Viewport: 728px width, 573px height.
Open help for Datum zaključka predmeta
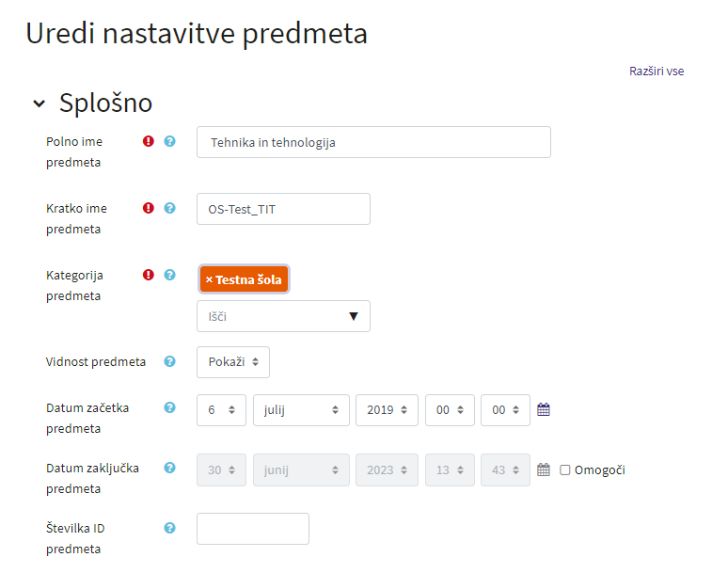170,468
